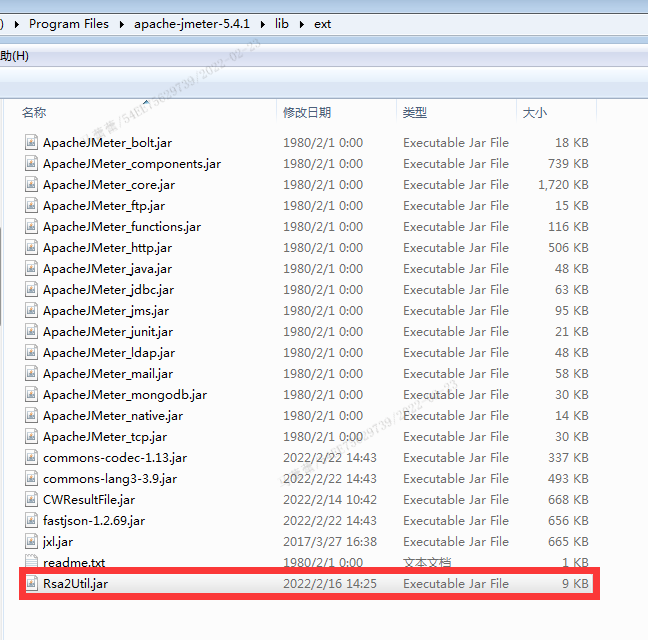The height and width of the screenshot is (640, 648).
Task: Click date 2017/3/27 16:38
Action: (x=330, y=542)
